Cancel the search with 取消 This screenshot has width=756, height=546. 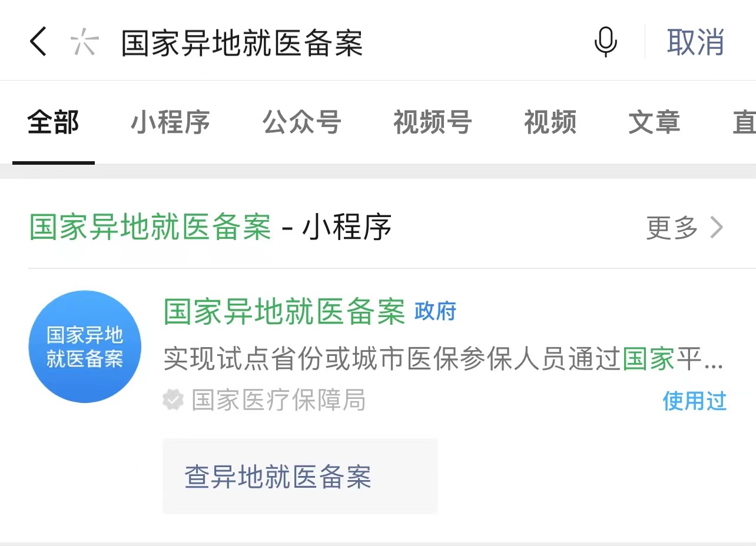pyautogui.click(x=695, y=42)
